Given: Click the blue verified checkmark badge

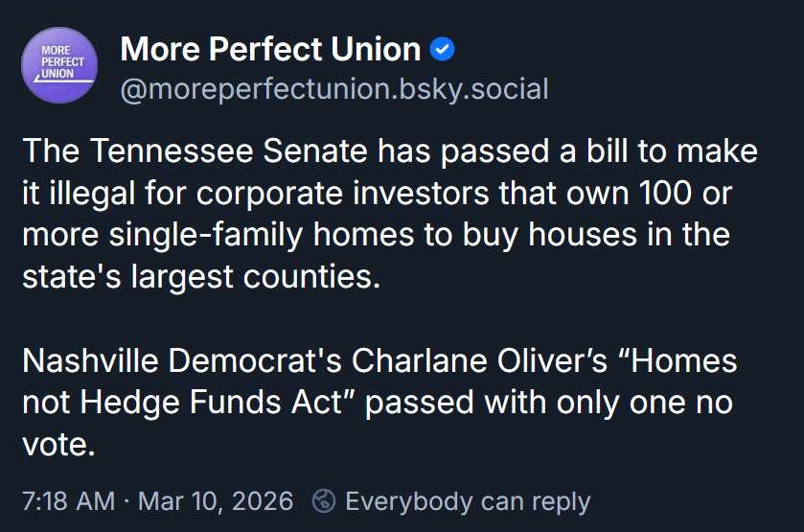Looking at the screenshot, I should point(442,48).
